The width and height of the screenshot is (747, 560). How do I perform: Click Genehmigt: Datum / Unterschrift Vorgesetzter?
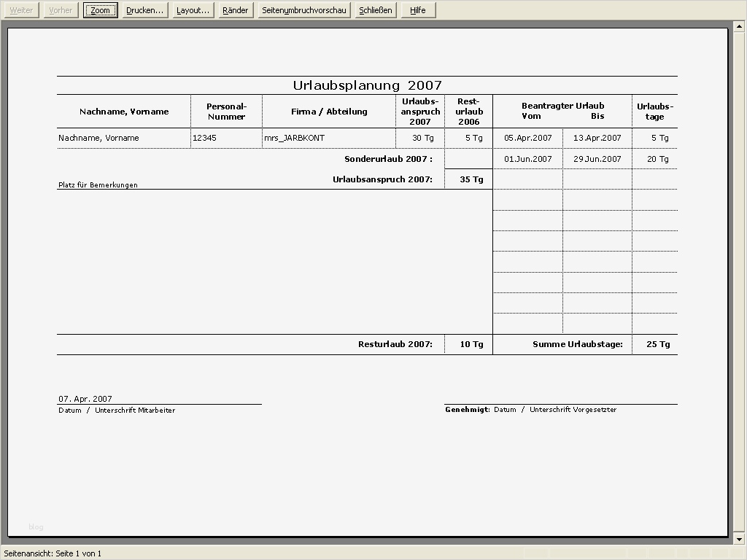coord(531,410)
